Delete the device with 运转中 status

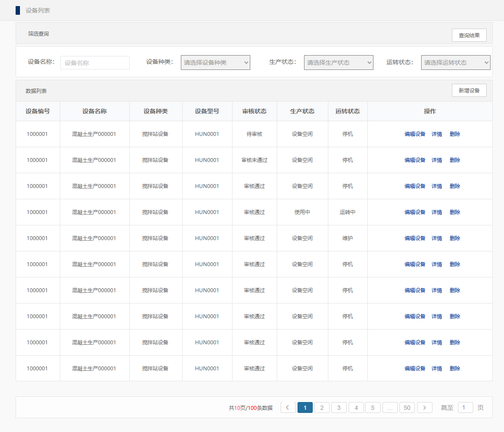point(455,212)
